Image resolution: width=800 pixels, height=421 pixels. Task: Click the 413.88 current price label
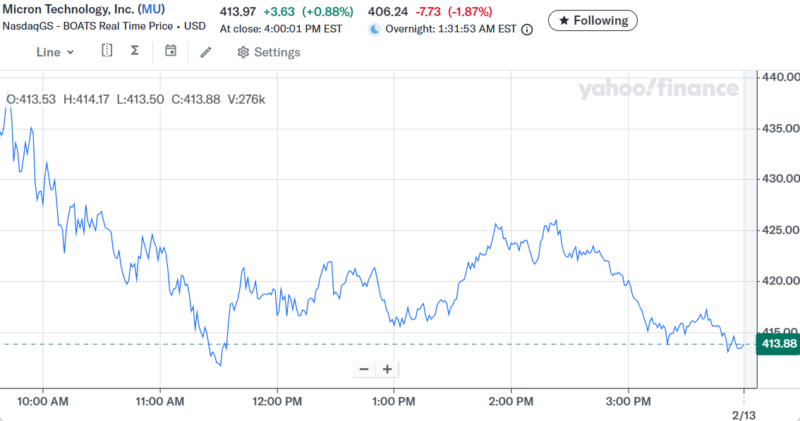tap(778, 344)
